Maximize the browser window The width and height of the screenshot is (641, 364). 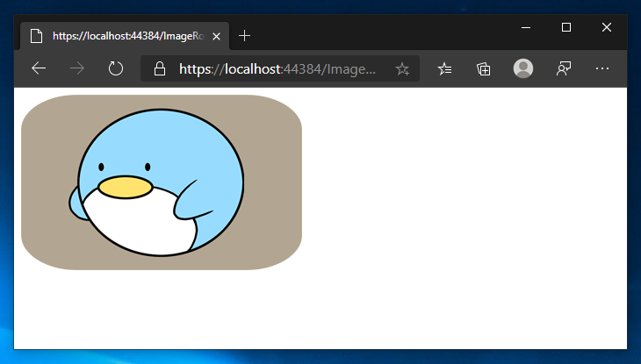coord(566,27)
